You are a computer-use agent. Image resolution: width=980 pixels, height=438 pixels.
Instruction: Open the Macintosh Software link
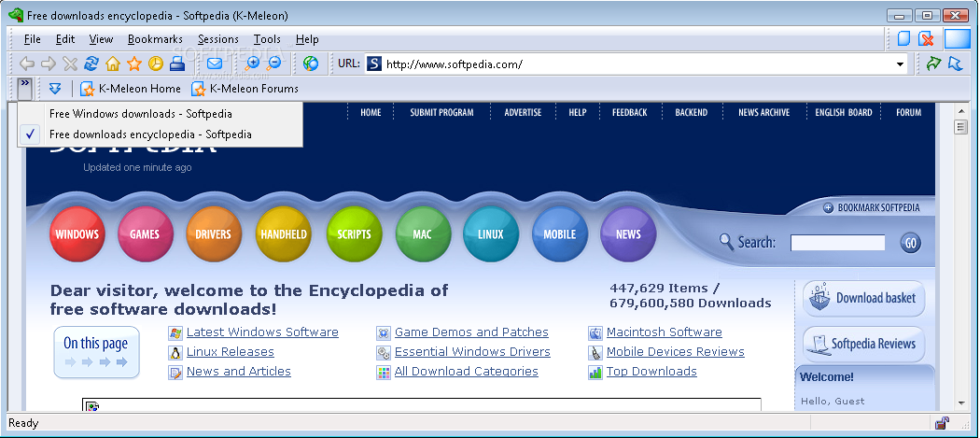665,332
